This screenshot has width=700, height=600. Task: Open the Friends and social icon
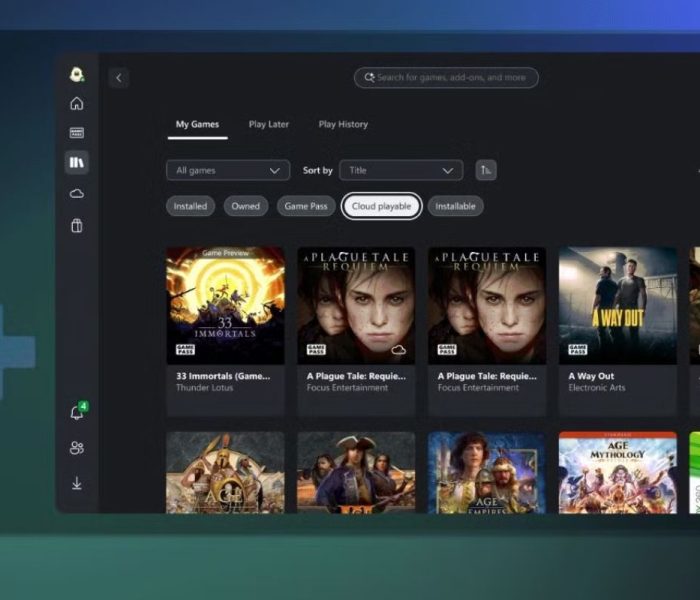point(77,447)
